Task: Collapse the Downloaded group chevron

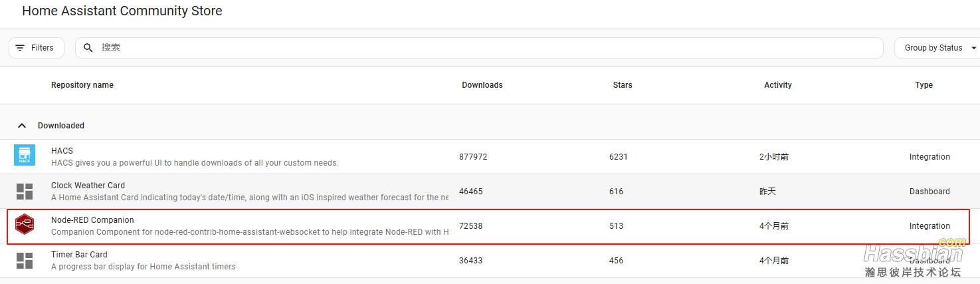Action: pyautogui.click(x=22, y=125)
